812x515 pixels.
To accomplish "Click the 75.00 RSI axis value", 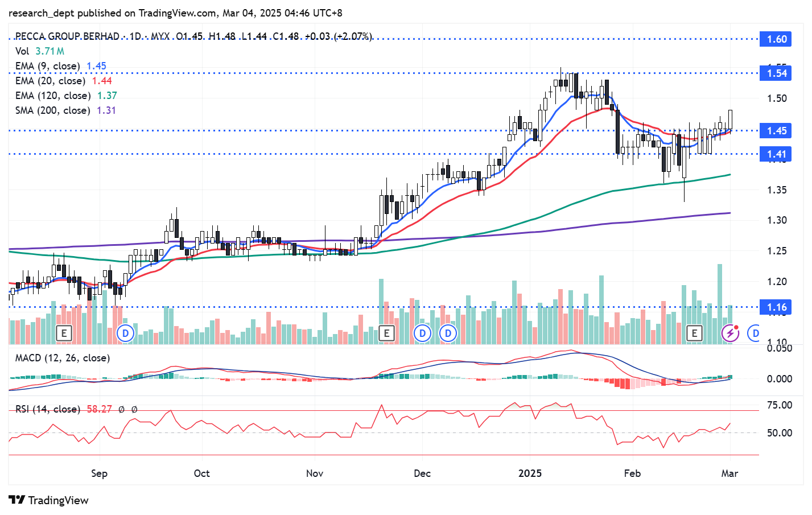I will [780, 405].
